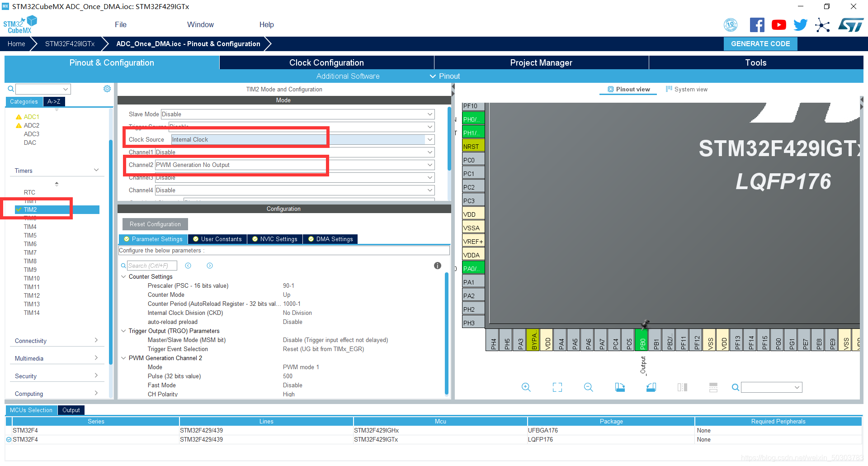Open the ST Facebook page icon

click(x=757, y=25)
